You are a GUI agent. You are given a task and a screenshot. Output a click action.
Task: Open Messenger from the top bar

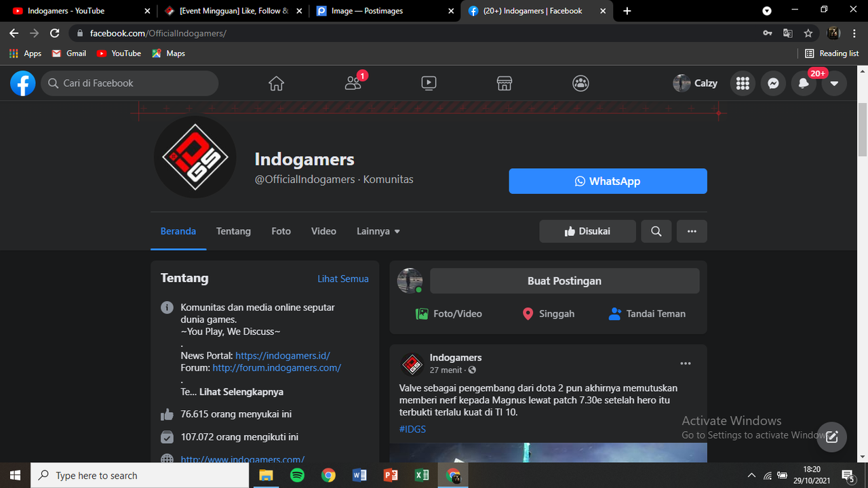coord(773,83)
